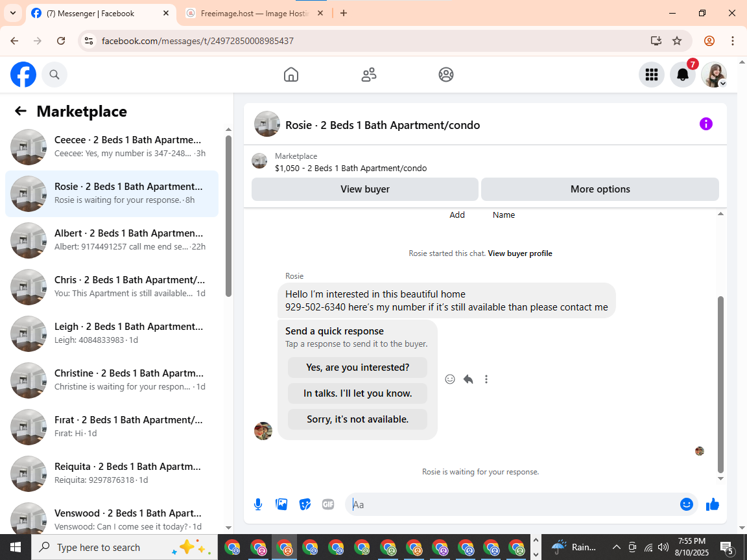Viewport: 747px width, 560px height.
Task: Choose a sticker icon
Action: coord(305,504)
